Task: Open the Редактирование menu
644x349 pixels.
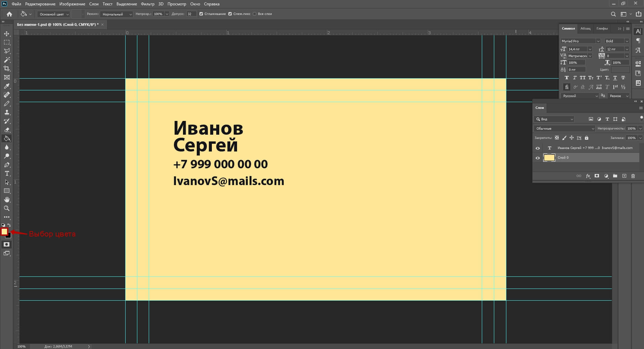Action: 40,4
